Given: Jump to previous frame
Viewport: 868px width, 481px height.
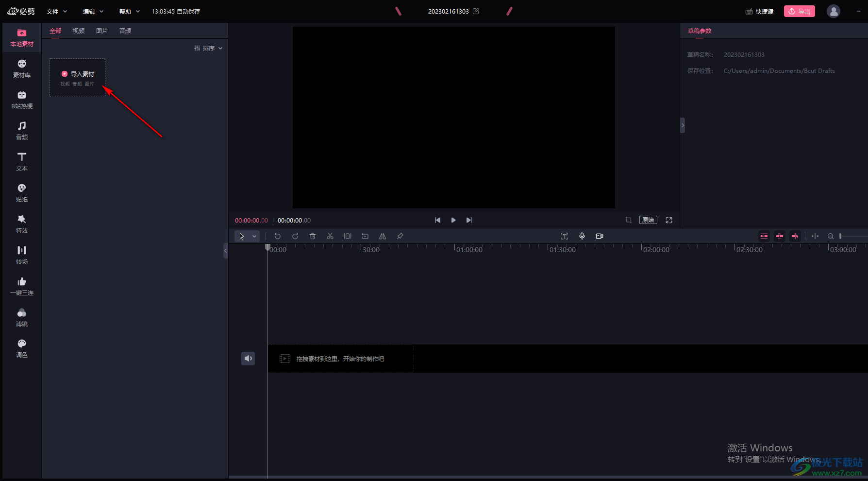Looking at the screenshot, I should [438, 220].
